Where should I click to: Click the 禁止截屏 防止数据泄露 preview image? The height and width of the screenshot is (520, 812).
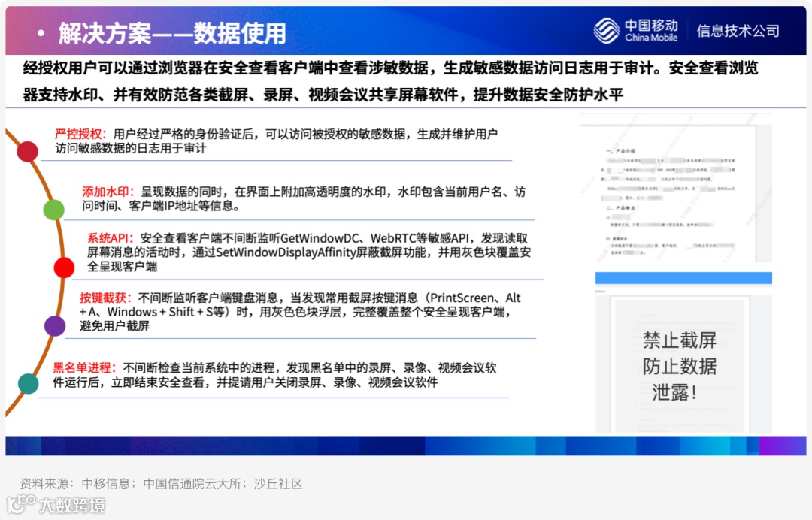(x=683, y=364)
